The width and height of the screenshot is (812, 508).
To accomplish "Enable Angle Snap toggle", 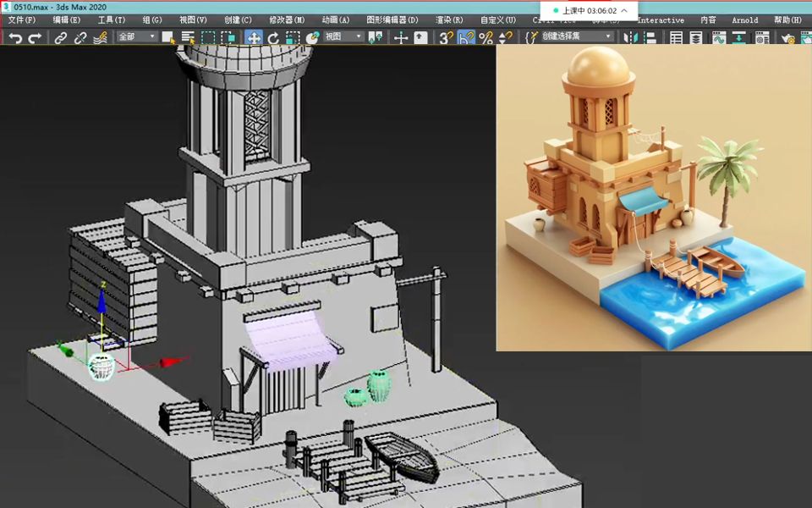I will (x=468, y=36).
